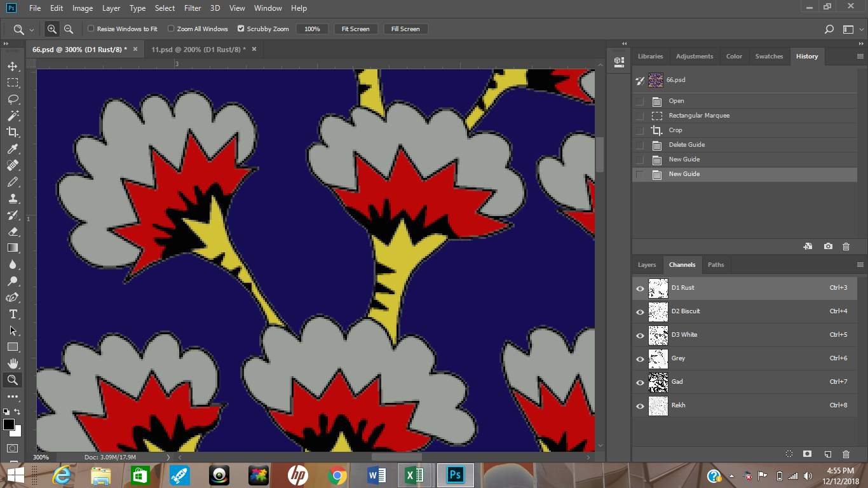Hide the D2 Biscuit channel
Image resolution: width=868 pixels, height=488 pixels.
[x=640, y=312]
